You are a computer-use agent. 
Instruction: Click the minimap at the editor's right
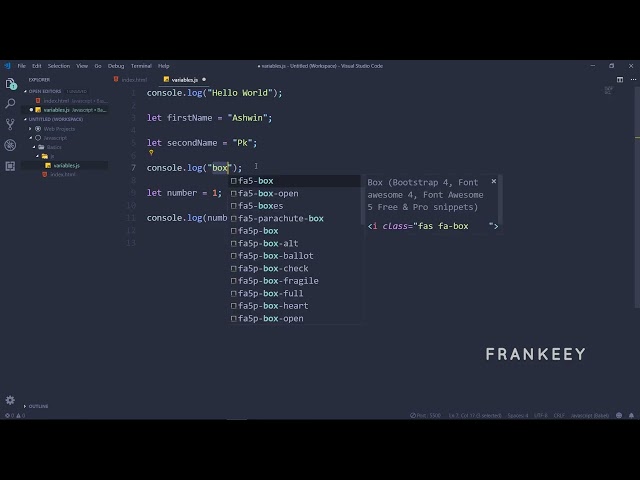point(608,91)
